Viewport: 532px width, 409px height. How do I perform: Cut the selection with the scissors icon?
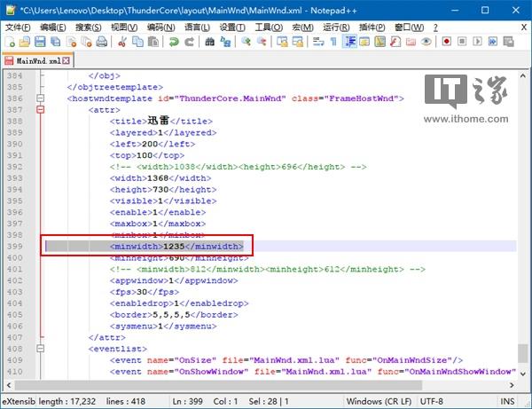(122, 42)
